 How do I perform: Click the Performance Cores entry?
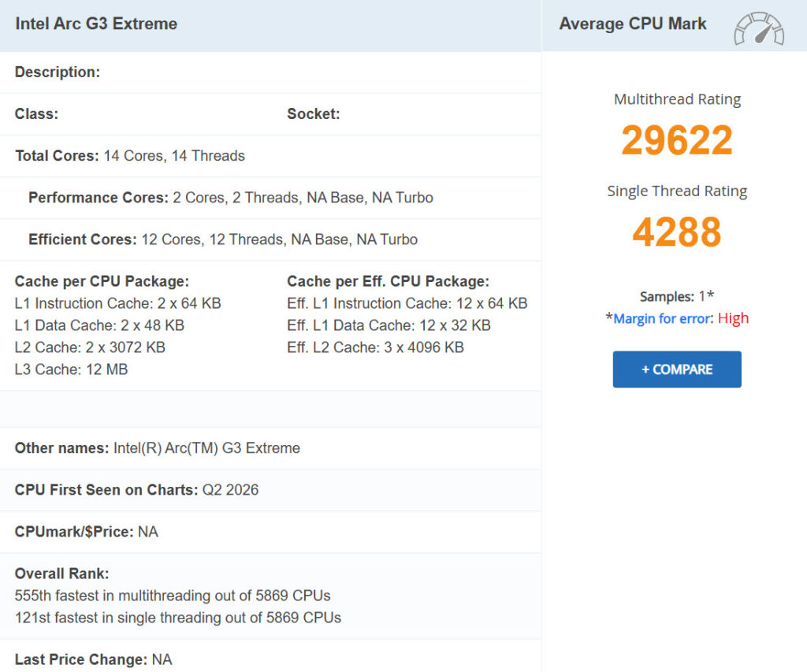(223, 198)
